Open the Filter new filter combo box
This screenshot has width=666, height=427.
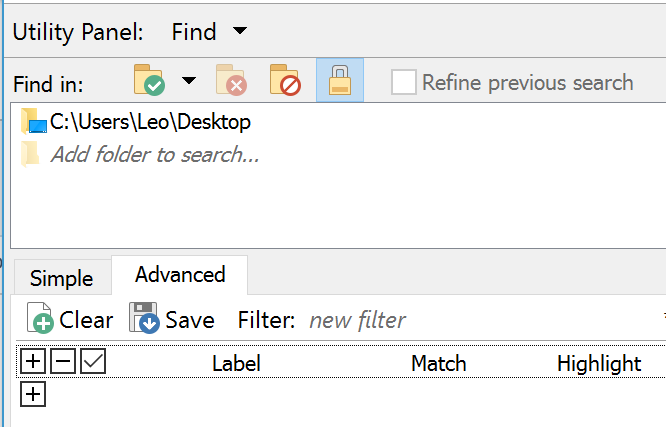pos(484,320)
